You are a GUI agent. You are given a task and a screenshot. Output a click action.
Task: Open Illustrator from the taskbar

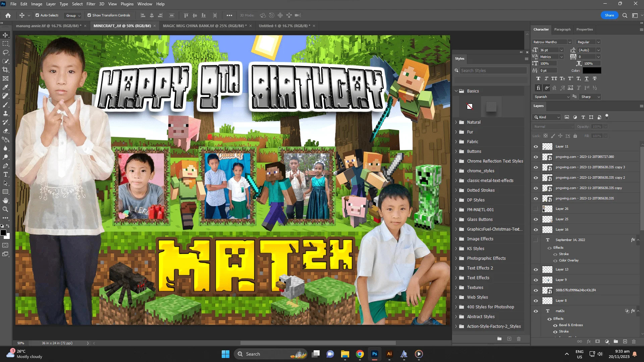(389, 354)
